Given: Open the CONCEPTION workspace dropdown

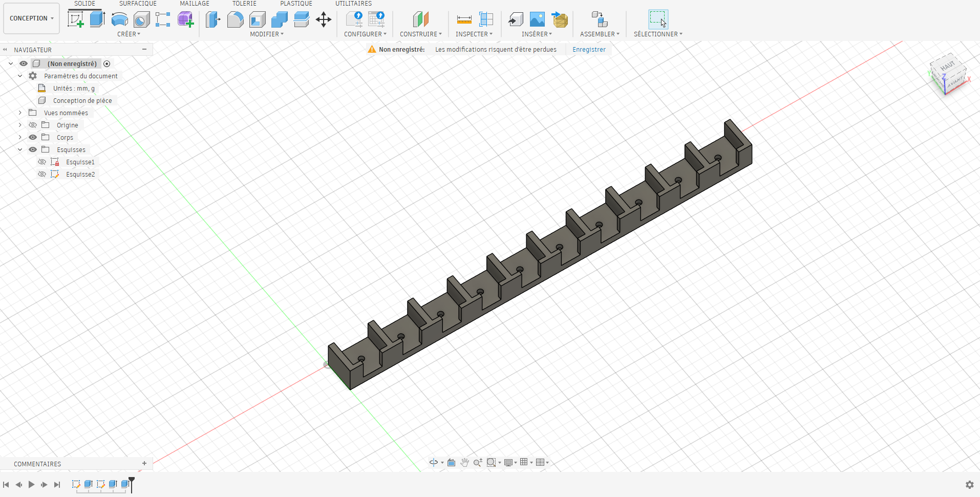Looking at the screenshot, I should [x=31, y=18].
